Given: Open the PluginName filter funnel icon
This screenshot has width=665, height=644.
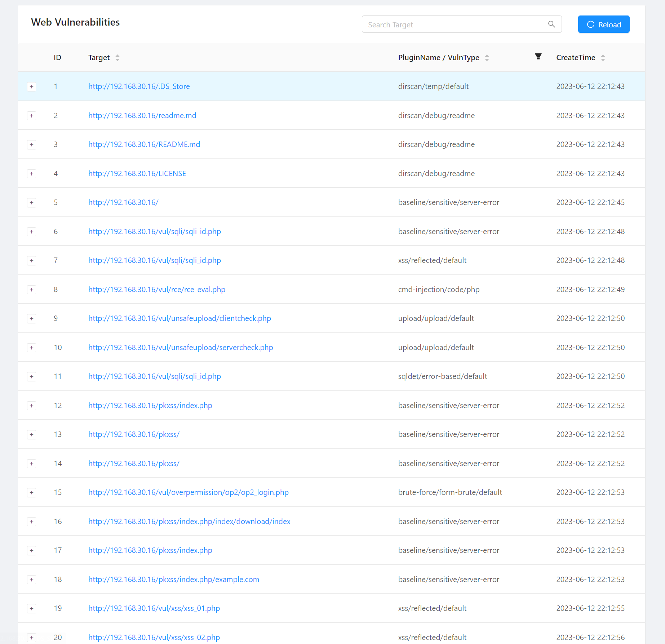Looking at the screenshot, I should coord(538,56).
